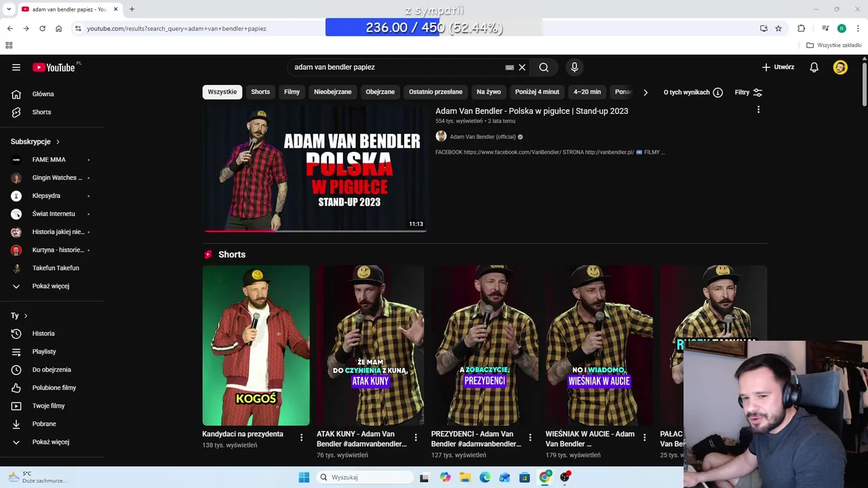
Task: Select the Filmy filter chip
Action: 292,92
